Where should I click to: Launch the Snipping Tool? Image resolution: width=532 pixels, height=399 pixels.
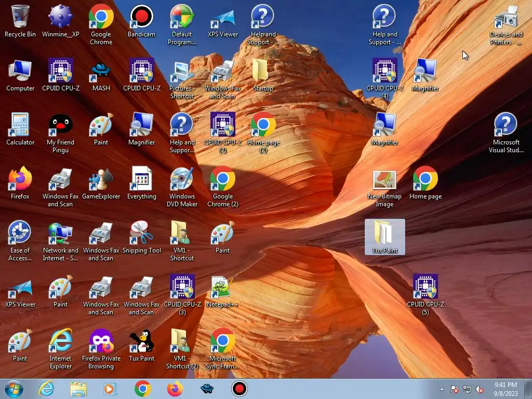[x=141, y=237]
